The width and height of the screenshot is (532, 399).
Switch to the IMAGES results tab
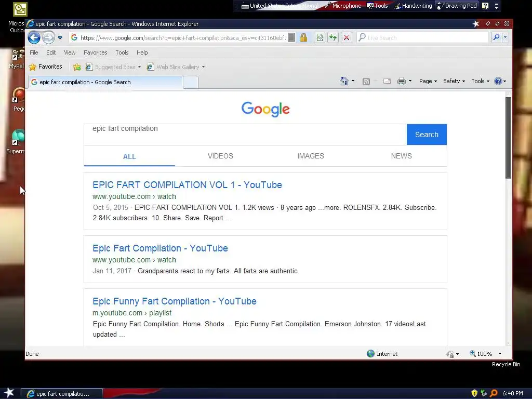(x=311, y=156)
